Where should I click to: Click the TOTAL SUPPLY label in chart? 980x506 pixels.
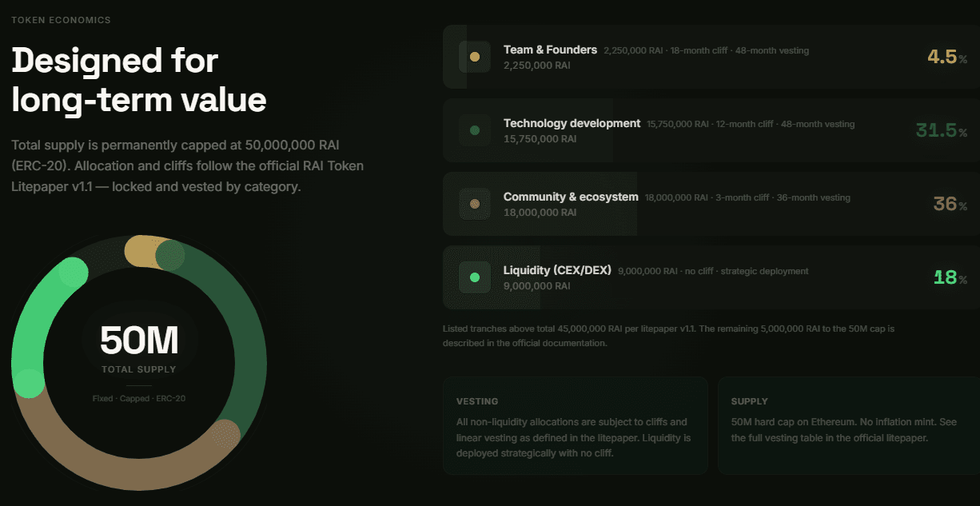coord(139,369)
